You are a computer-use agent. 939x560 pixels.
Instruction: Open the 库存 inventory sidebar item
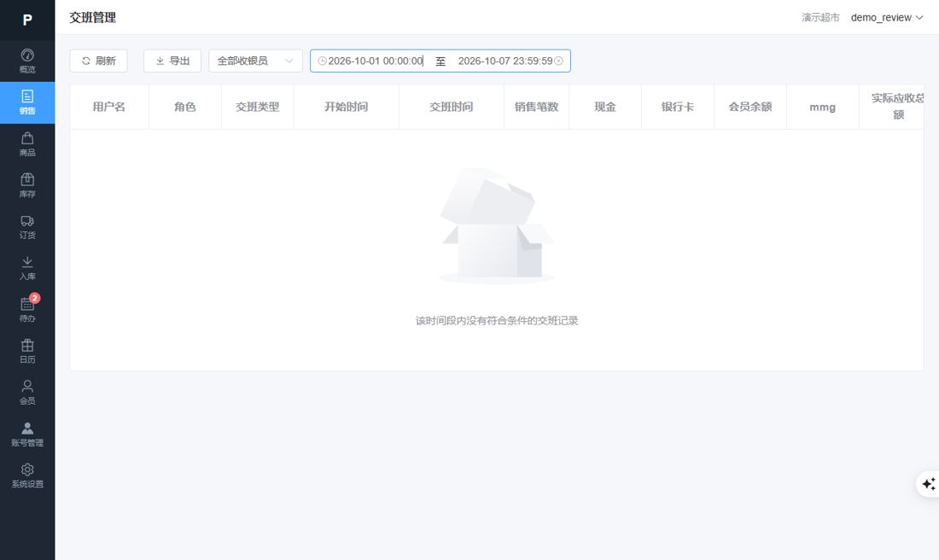tap(27, 185)
